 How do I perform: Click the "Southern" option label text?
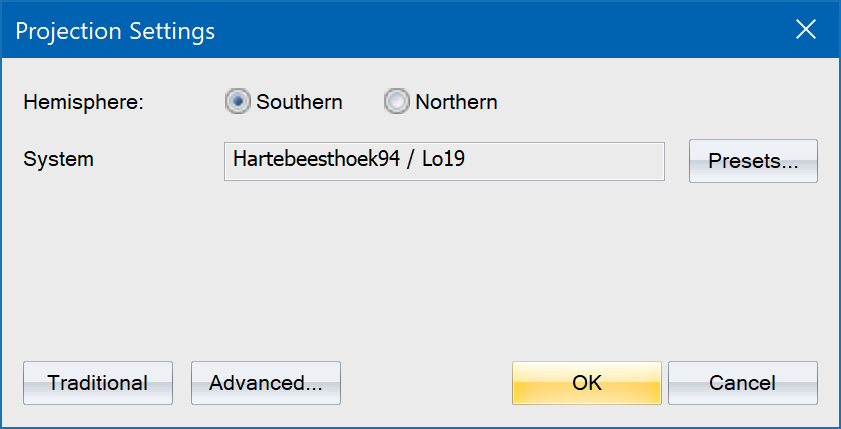(299, 102)
